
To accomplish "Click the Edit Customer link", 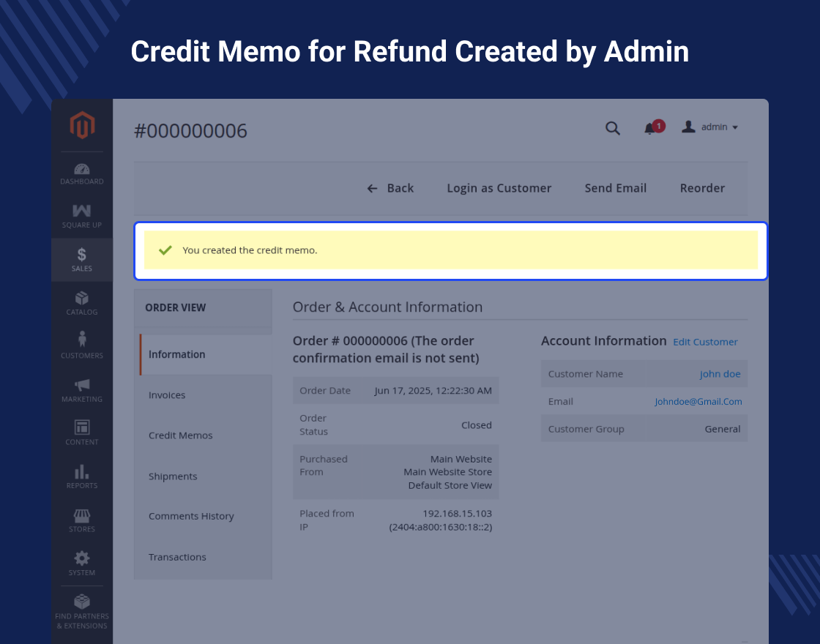I will 705,342.
